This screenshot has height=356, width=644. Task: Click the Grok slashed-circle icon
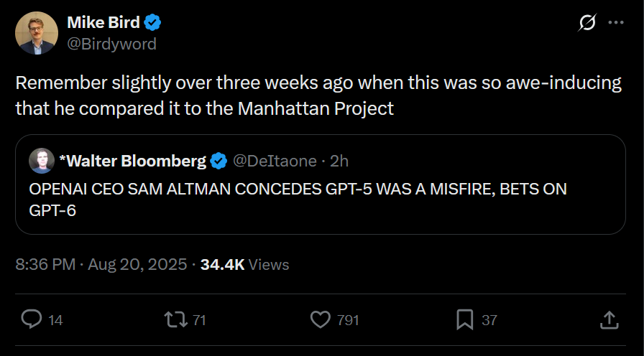pyautogui.click(x=587, y=23)
